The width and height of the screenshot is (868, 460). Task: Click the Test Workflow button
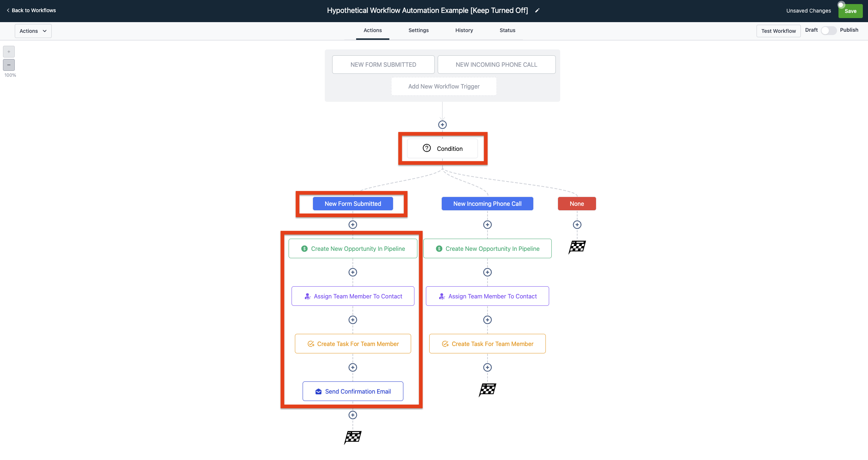(x=778, y=31)
